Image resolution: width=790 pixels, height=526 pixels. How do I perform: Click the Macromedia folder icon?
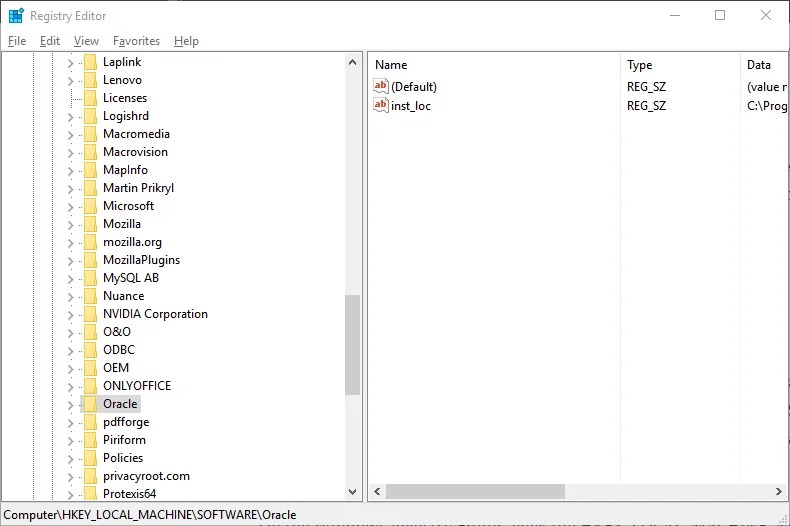pos(90,134)
